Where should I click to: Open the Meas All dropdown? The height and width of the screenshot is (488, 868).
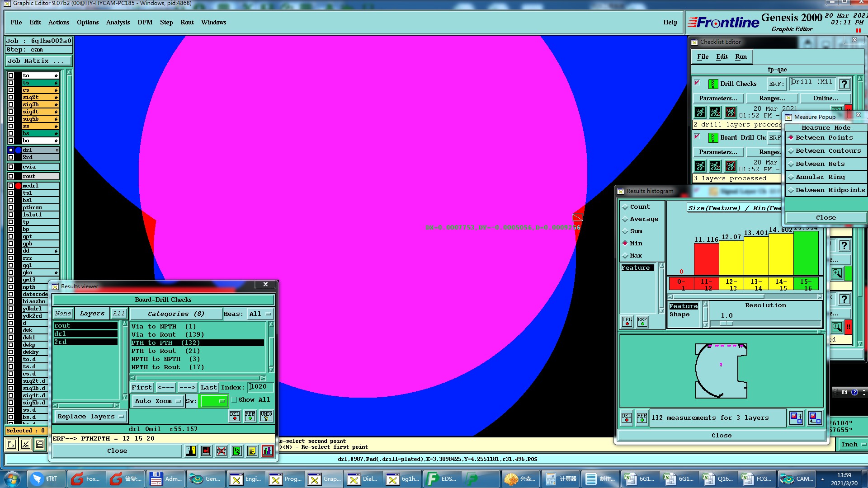[259, 314]
